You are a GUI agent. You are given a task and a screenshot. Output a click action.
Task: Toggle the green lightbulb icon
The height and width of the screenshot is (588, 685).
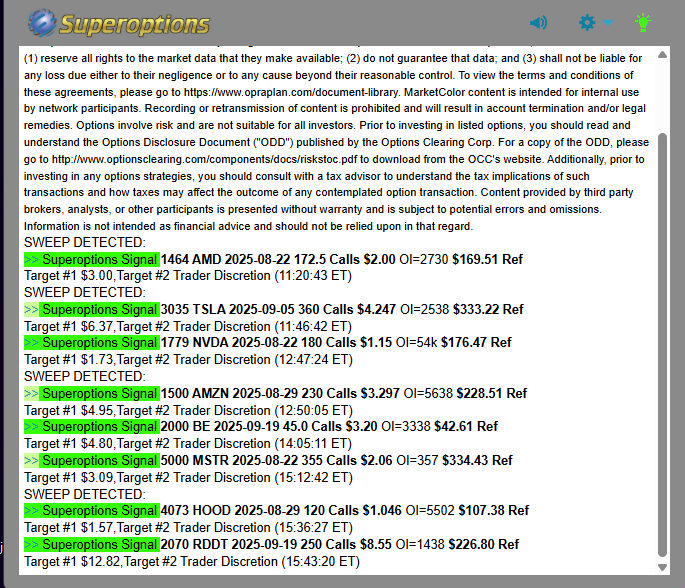point(642,21)
